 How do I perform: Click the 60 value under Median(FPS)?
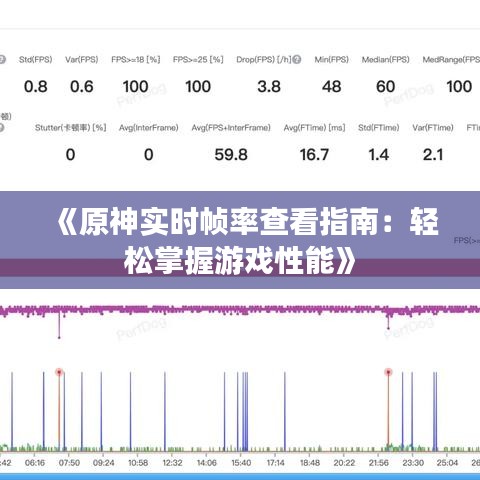pos(386,87)
